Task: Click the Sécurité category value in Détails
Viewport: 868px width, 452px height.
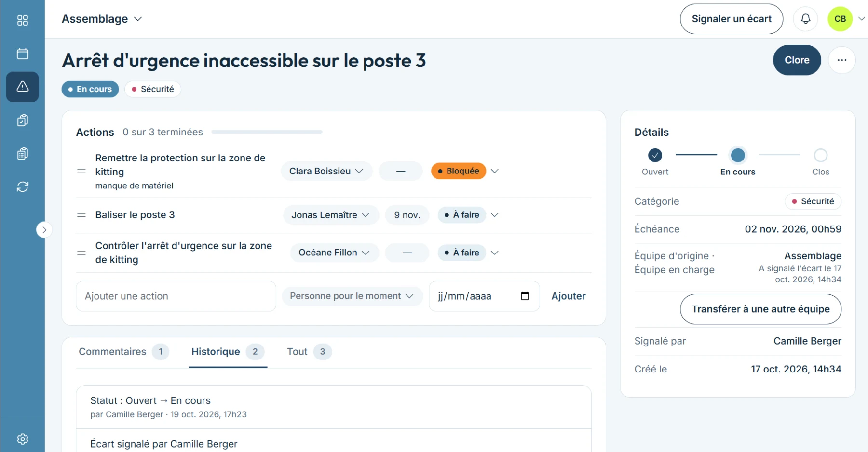Action: click(x=813, y=201)
